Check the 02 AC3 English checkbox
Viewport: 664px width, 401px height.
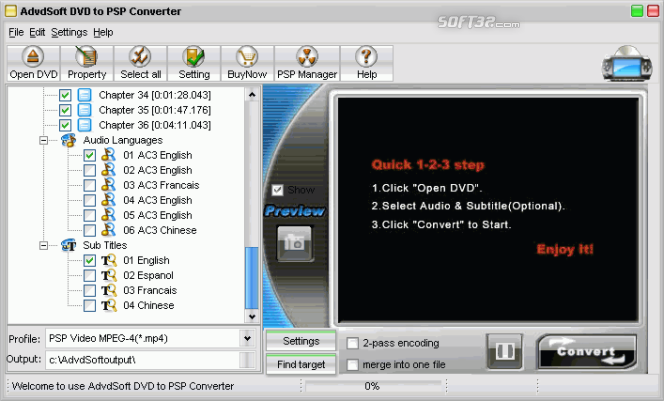[89, 170]
